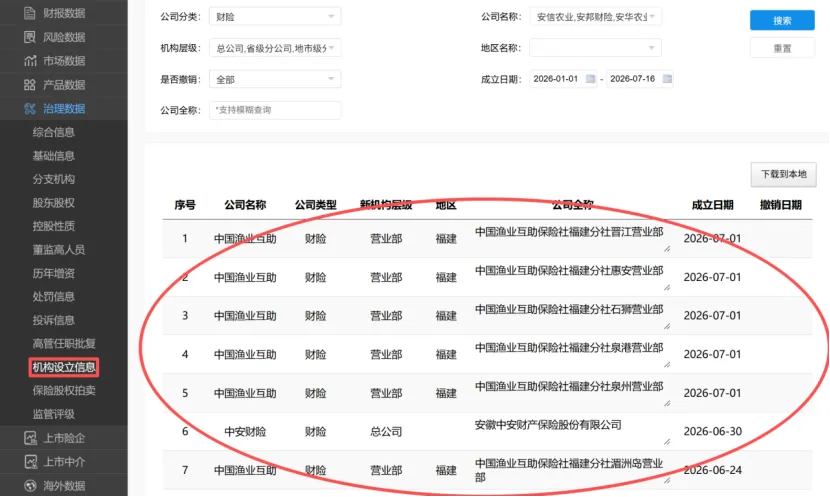The image size is (830, 497).
Task: Select 基础信息 submenu item
Action: click(53, 156)
